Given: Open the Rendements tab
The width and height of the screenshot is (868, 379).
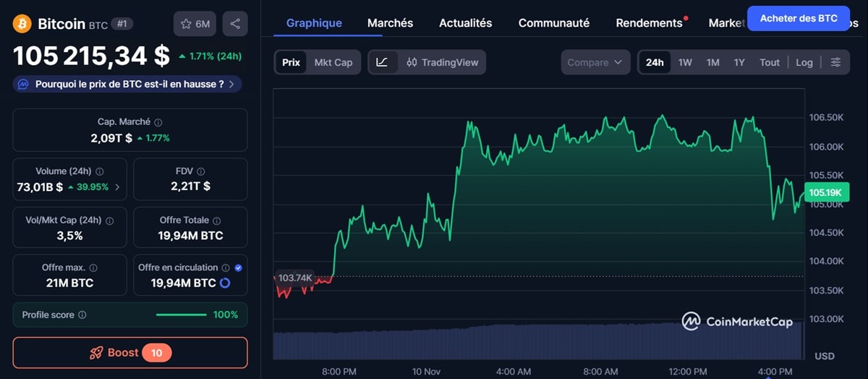Looking at the screenshot, I should tap(649, 23).
